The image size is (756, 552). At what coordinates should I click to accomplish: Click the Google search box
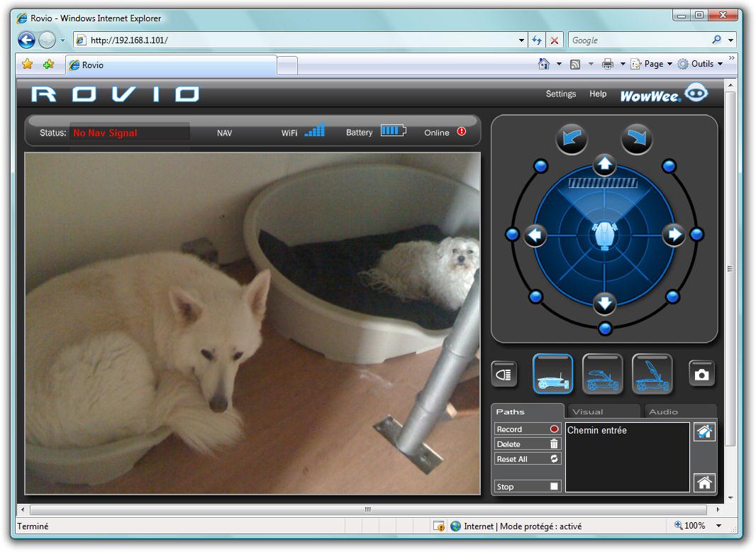639,40
